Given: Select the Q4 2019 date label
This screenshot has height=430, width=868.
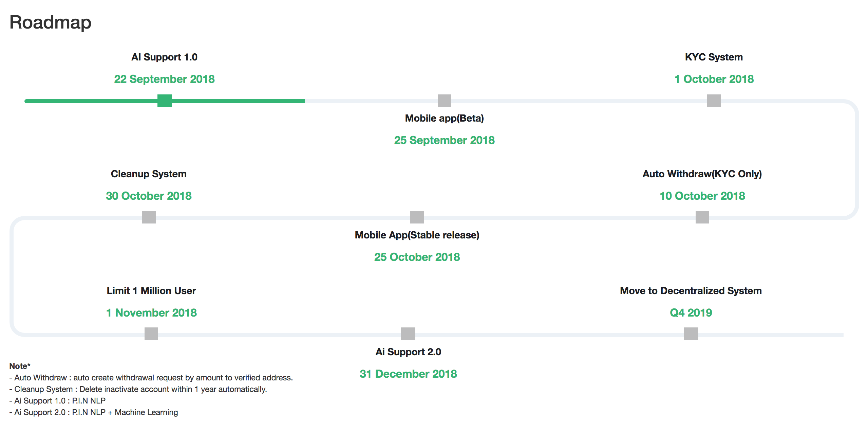Looking at the screenshot, I should pos(691,313).
